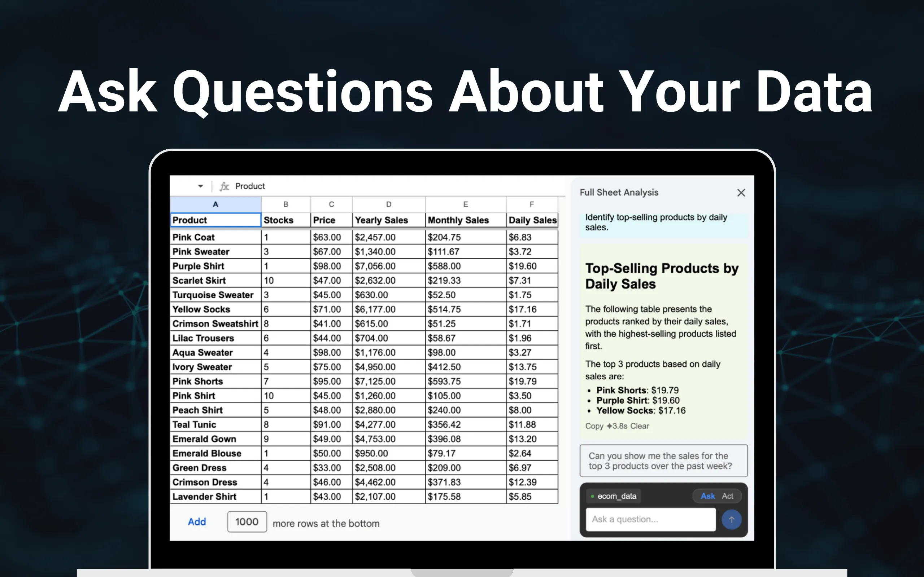This screenshot has height=577, width=924.
Task: Switch the chat mode to Act
Action: point(728,496)
